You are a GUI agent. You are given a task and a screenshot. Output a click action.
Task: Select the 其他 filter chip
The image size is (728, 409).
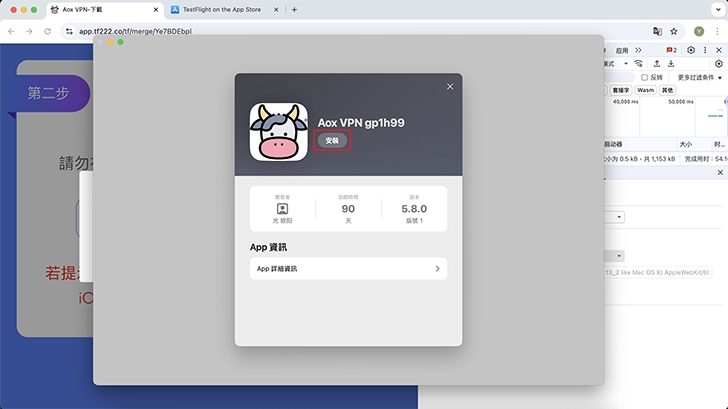[668, 90]
